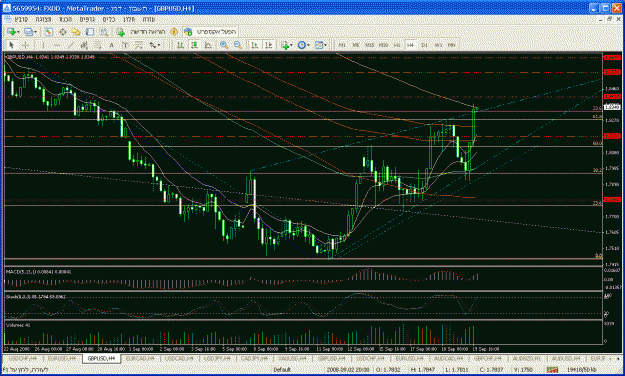625x376 pixels.
Task: Switch to the EURCAD,H4 chart tab
Action: tap(140, 358)
